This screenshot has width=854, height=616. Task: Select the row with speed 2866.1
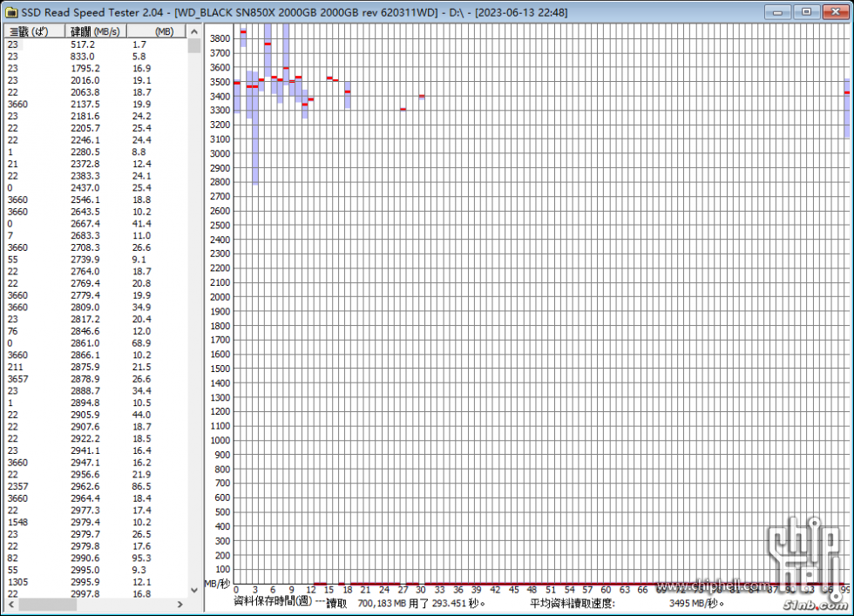click(x=96, y=355)
